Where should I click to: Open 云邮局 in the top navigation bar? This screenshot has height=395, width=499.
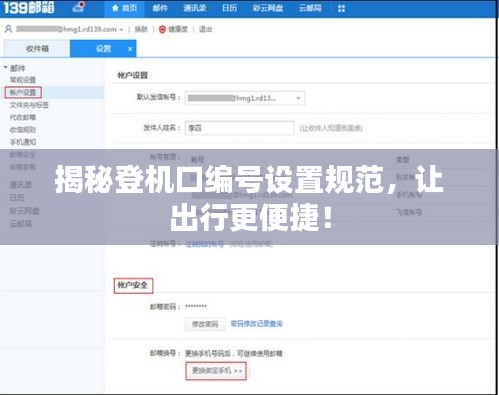tap(310, 8)
